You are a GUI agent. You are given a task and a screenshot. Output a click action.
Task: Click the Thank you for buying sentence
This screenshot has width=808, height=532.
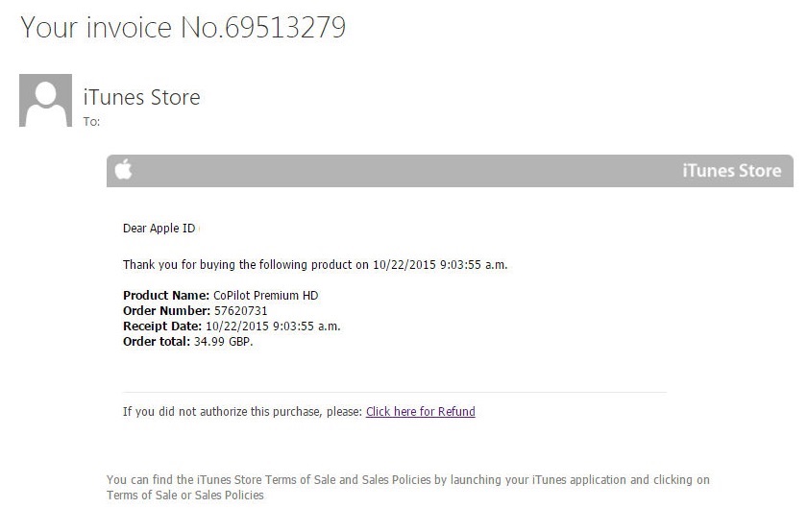click(315, 264)
